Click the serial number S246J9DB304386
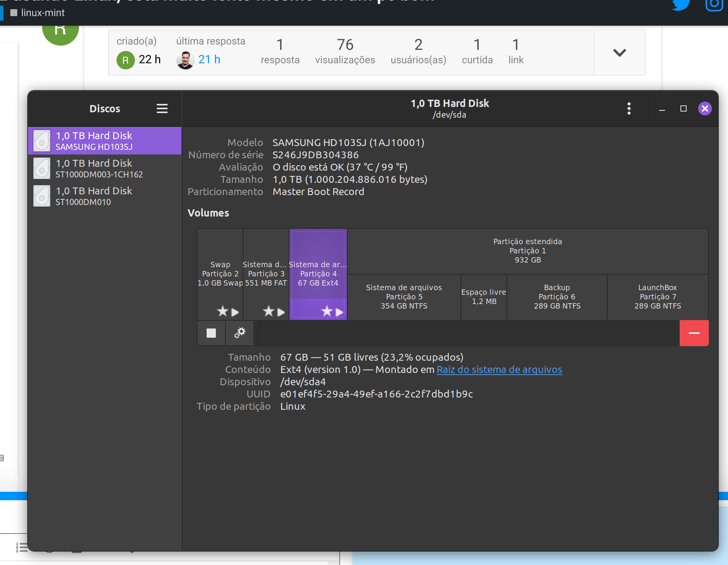The image size is (728, 565). tap(316, 155)
